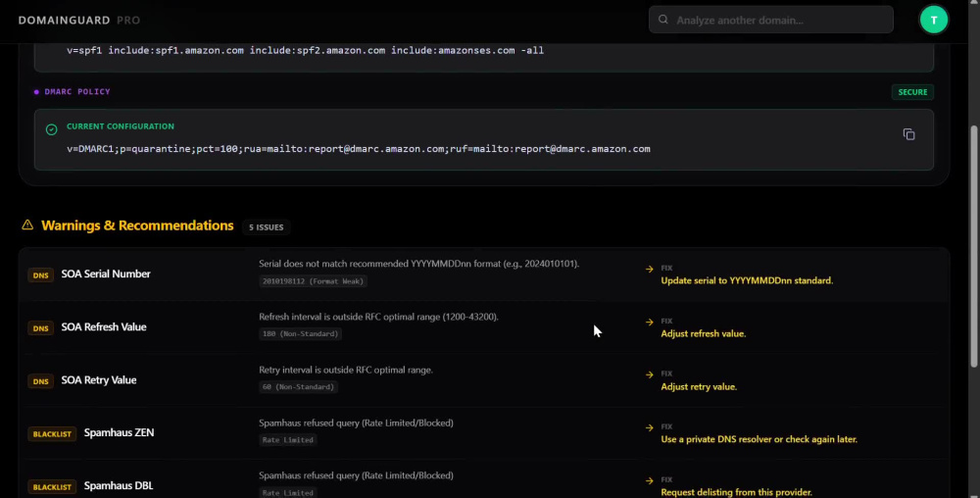Click the BLACKLIST tag on Spamhaus ZEN
The image size is (980, 498).
[52, 433]
